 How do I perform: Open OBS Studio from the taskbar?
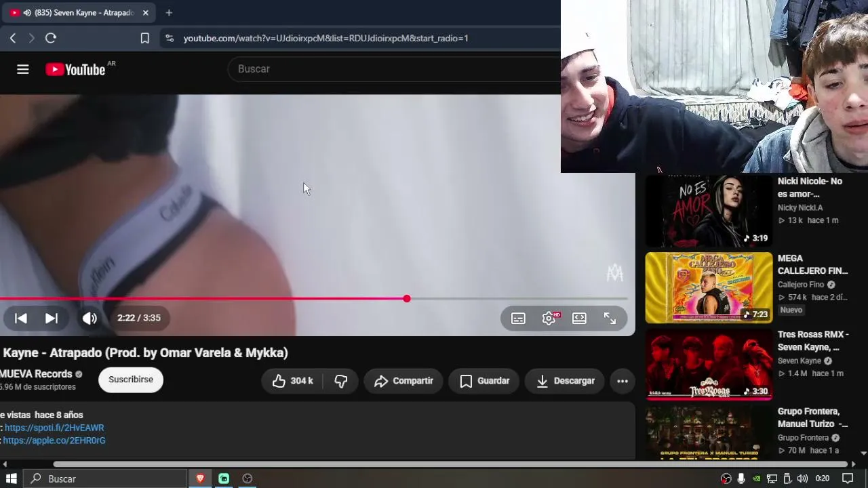pyautogui.click(x=248, y=479)
